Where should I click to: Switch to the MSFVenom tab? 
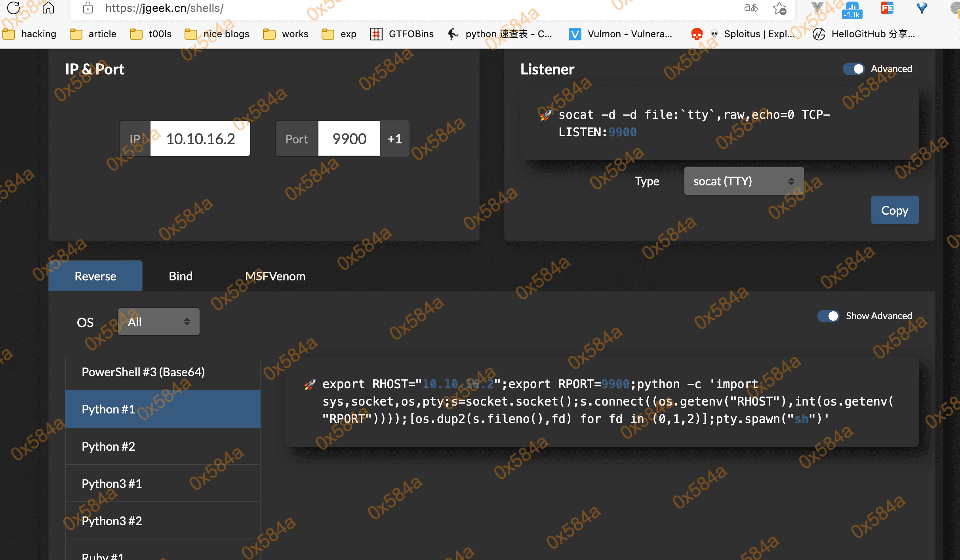[x=275, y=276]
